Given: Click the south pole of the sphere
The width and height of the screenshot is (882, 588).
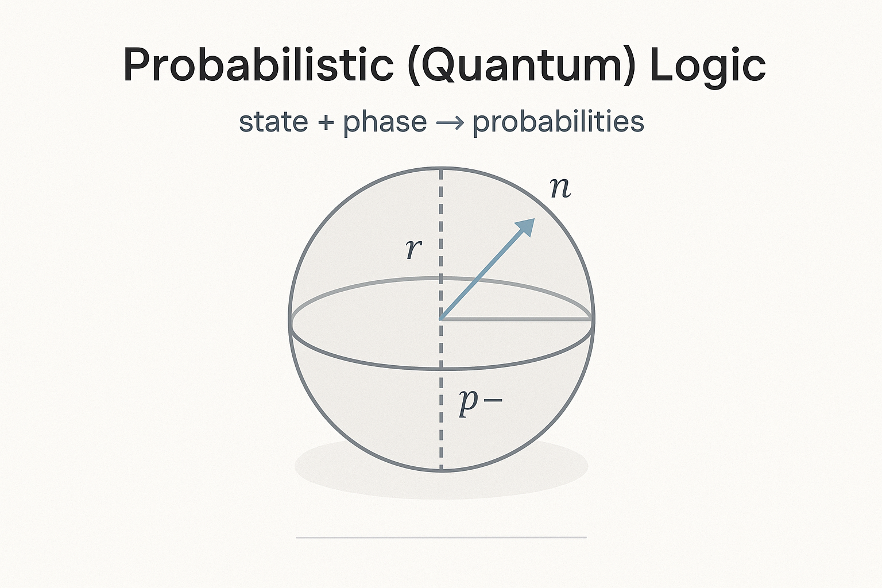Looking at the screenshot, I should pos(441,470).
